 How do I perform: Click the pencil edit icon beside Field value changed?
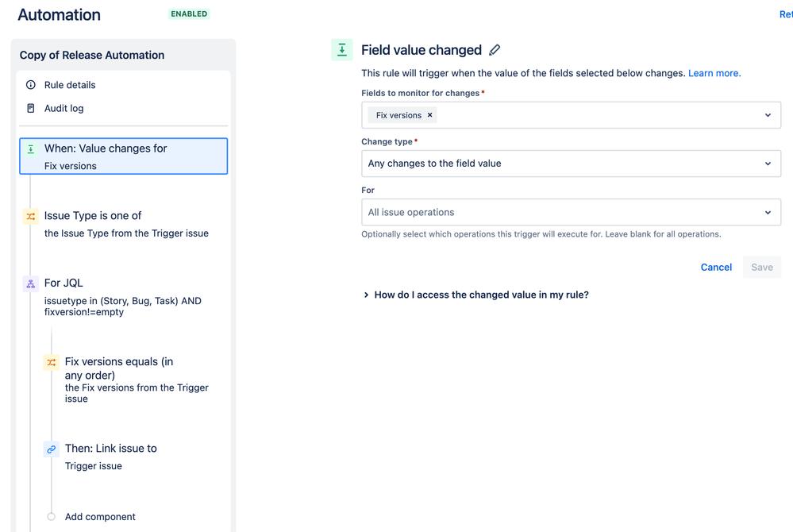[495, 50]
